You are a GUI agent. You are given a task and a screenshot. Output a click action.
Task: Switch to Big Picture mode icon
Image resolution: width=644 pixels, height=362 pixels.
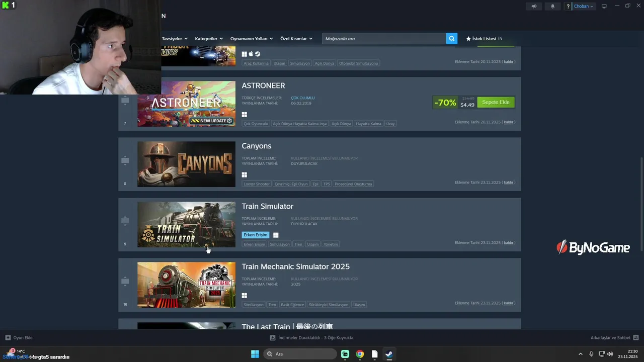tap(604, 6)
